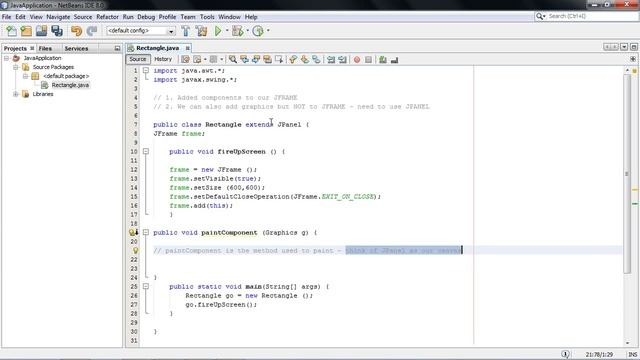
Task: Click the editor Forward navigation icon
Action: pos(213,60)
